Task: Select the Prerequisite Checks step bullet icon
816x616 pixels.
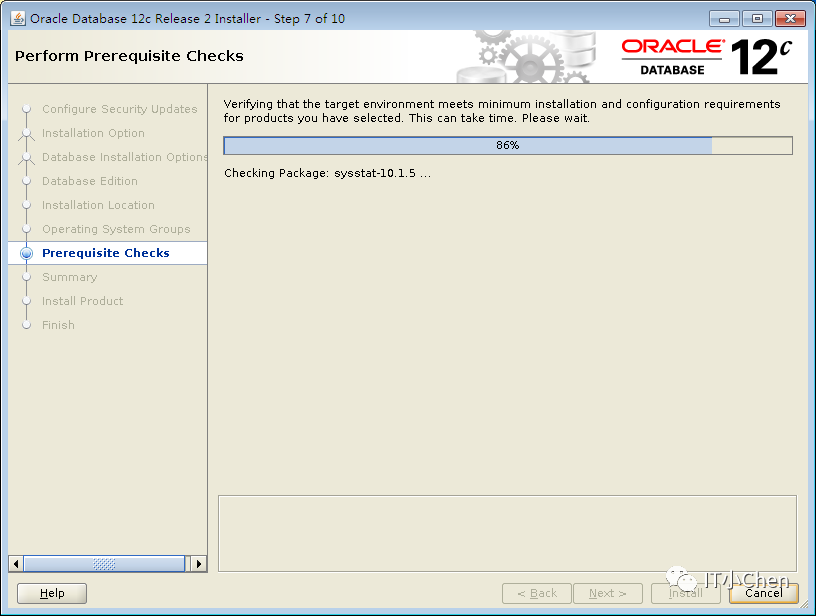Action: (x=27, y=253)
